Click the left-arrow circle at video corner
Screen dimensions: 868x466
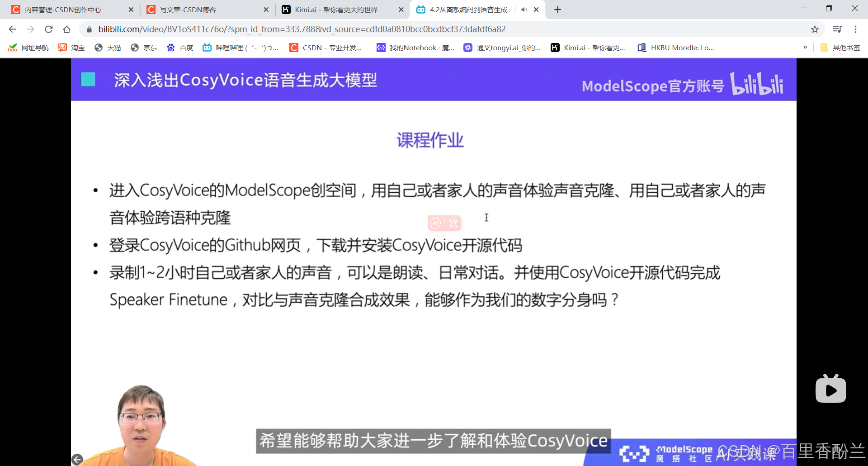tap(77, 460)
